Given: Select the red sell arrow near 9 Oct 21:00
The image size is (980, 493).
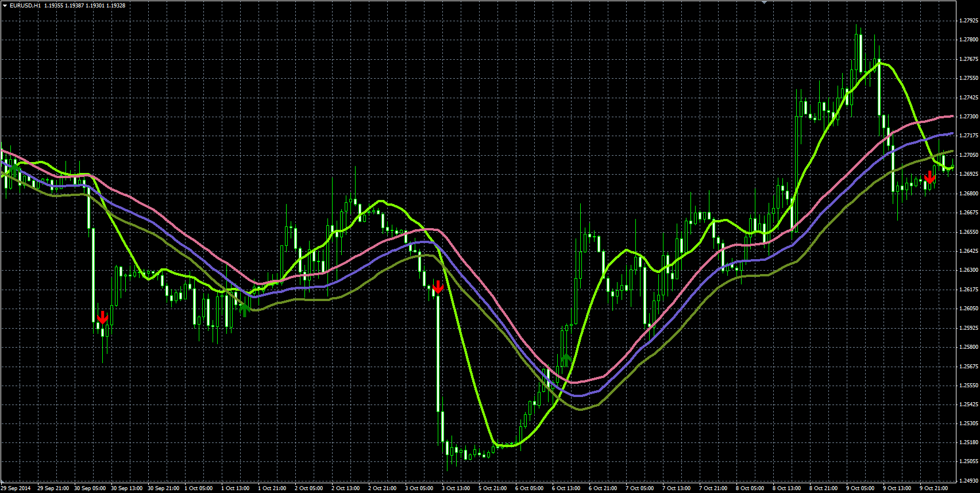Looking at the screenshot, I should [929, 177].
